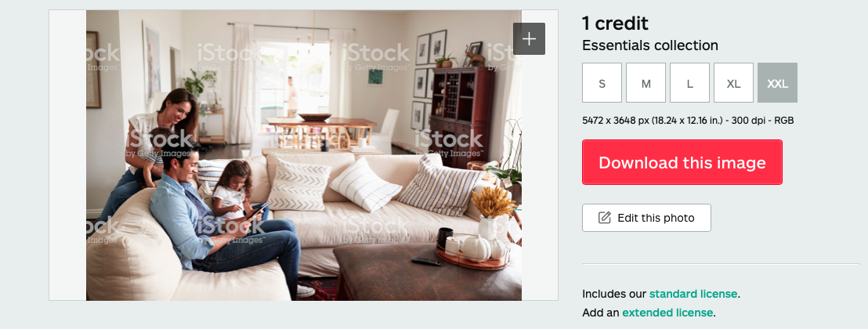The image size is (868, 329).
Task: Choose the XL size option
Action: coord(733,82)
